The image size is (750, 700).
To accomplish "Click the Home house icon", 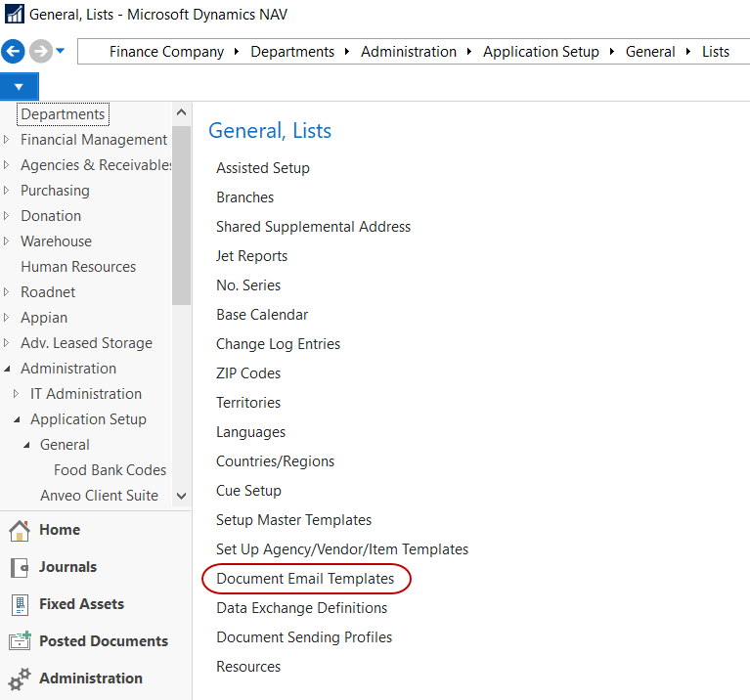I will pos(19,530).
